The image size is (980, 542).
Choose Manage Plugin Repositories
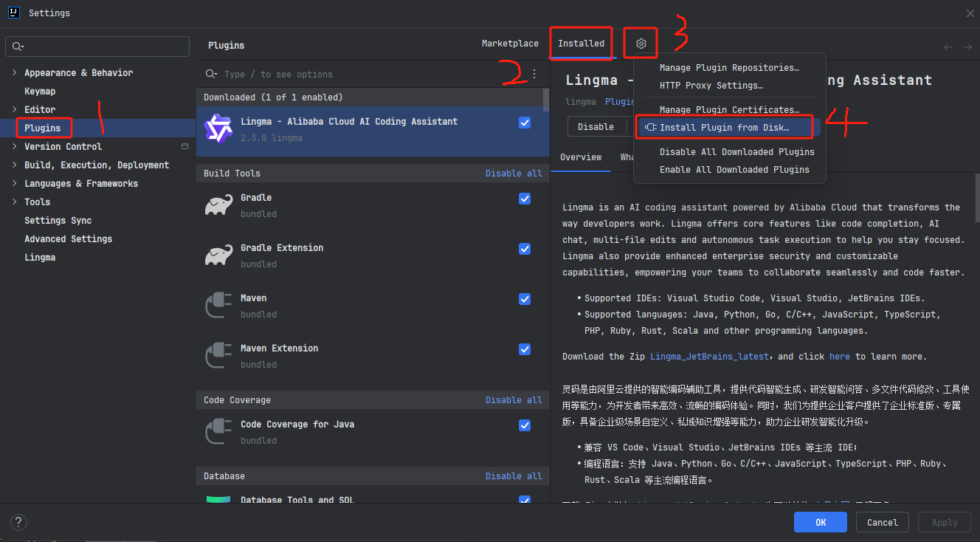click(729, 68)
